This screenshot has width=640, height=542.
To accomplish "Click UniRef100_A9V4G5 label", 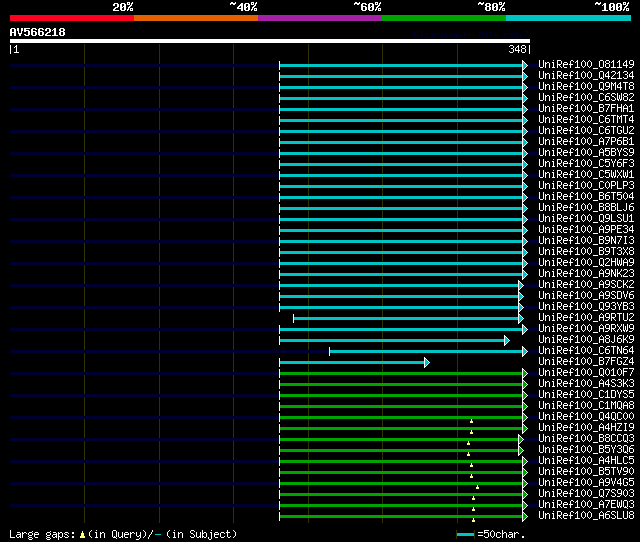I will 586,483.
